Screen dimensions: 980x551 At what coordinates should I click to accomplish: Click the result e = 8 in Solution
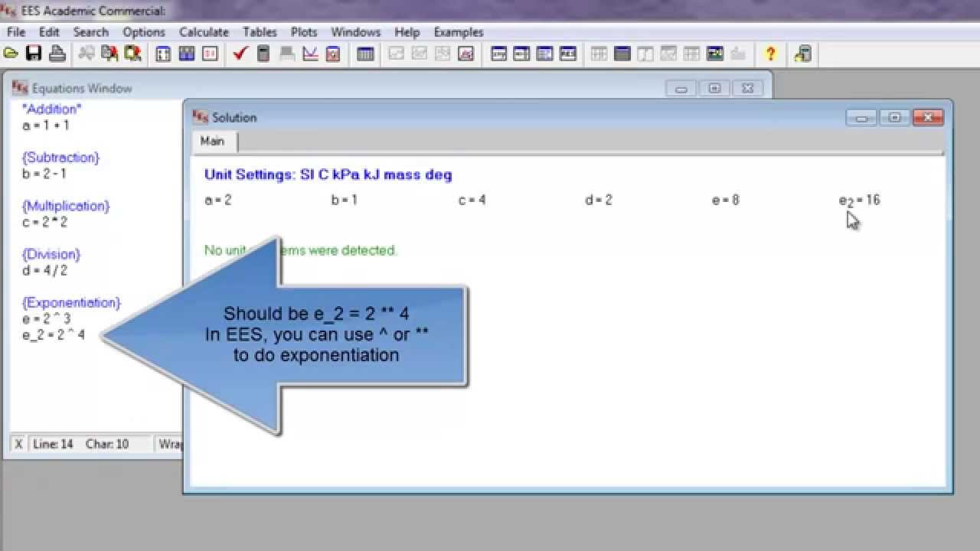(726, 201)
